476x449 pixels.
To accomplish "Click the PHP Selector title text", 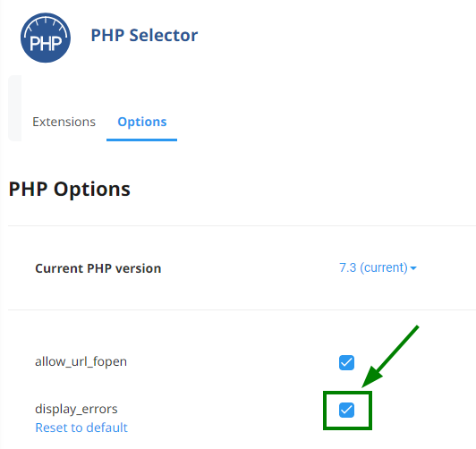I will point(144,35).
